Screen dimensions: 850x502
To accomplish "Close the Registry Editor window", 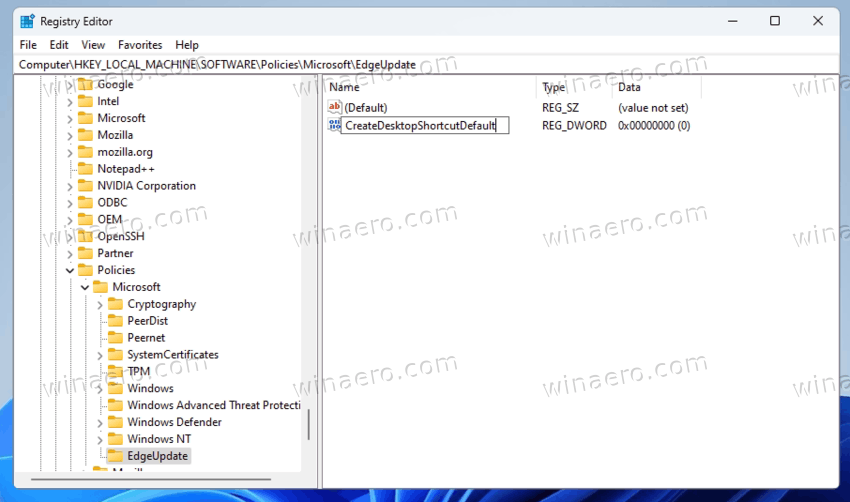I will coord(817,21).
